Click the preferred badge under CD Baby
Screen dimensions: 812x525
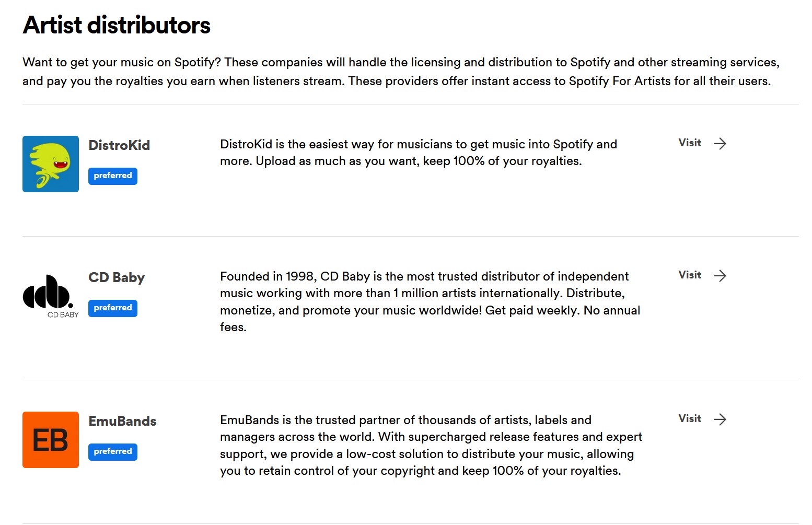113,308
